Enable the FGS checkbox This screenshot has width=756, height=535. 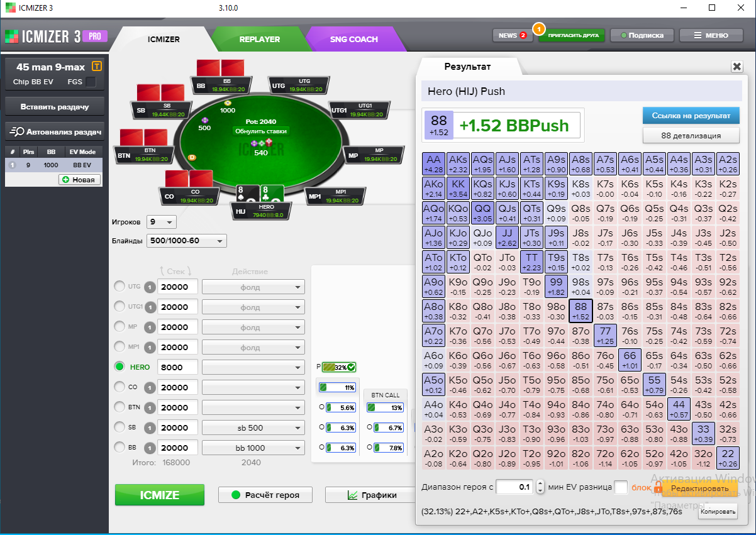click(91, 82)
